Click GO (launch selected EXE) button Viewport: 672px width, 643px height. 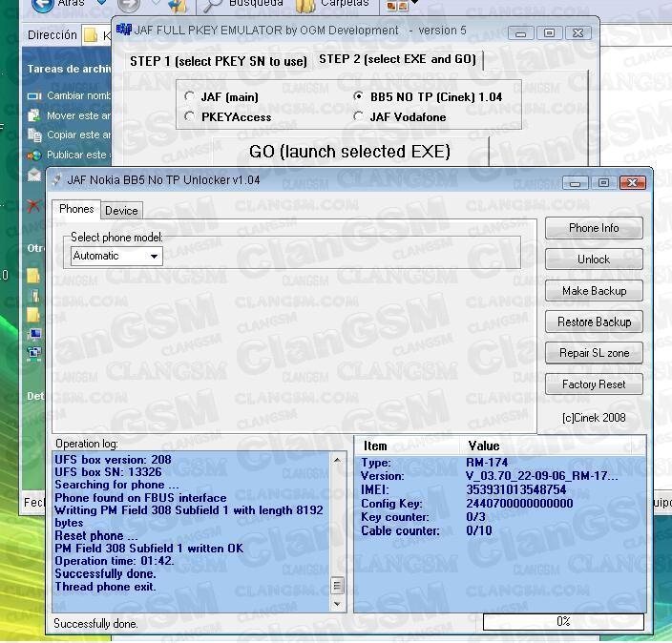click(350, 152)
